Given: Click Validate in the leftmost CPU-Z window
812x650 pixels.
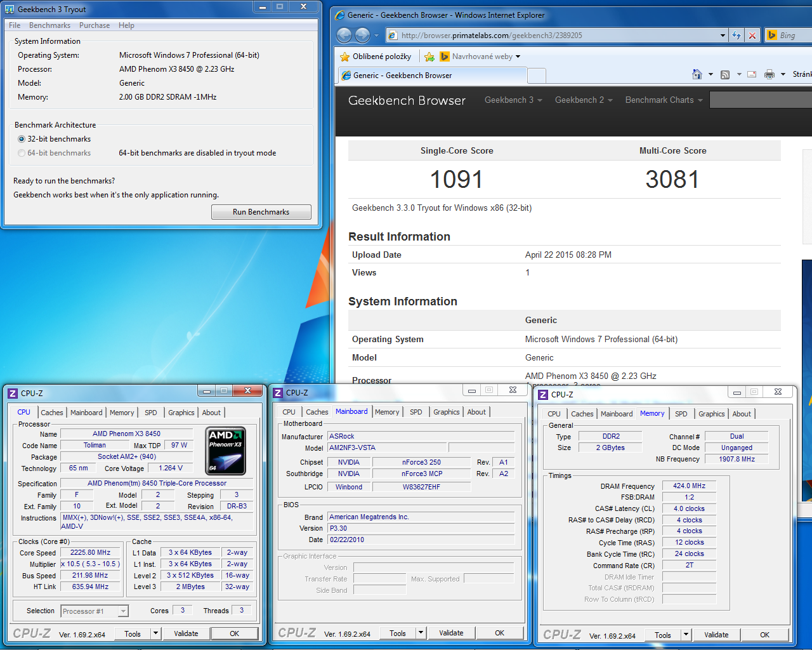Looking at the screenshot, I should coord(186,633).
